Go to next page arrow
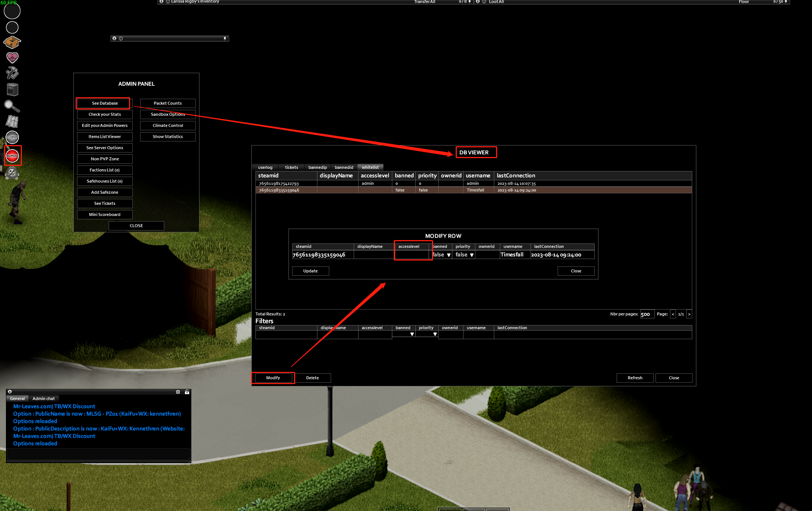 (689, 314)
